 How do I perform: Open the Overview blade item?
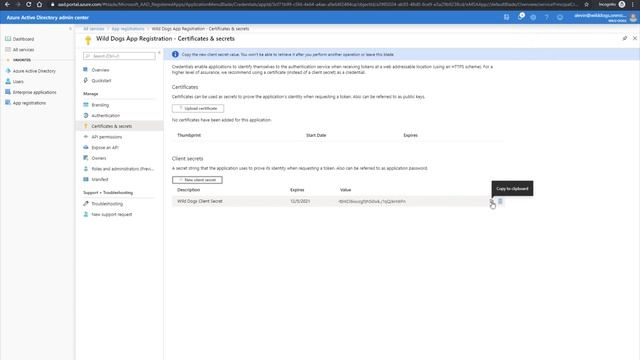(100, 70)
